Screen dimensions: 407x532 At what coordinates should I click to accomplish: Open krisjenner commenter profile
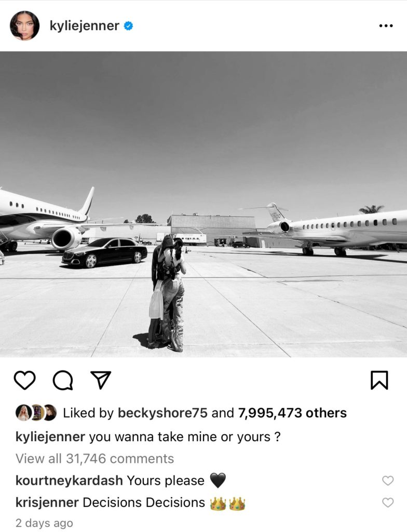pyautogui.click(x=47, y=502)
